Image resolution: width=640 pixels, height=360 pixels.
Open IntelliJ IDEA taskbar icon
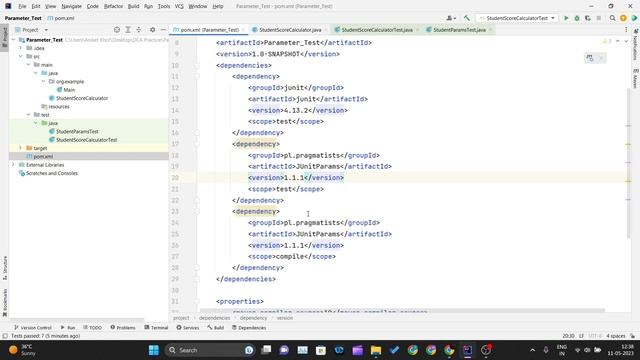pos(467,350)
